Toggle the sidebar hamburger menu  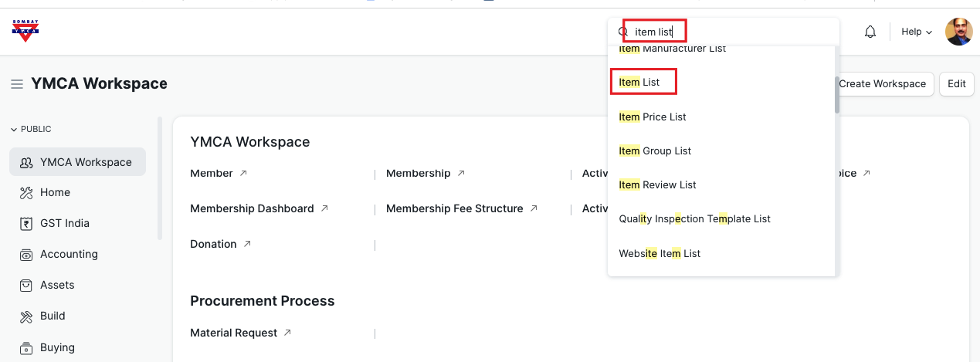pos(16,84)
